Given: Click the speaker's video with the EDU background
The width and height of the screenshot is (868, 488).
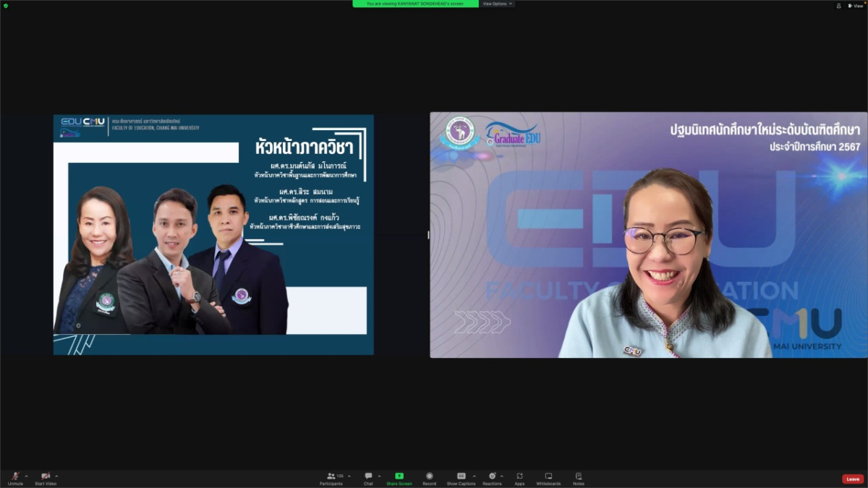Looking at the screenshot, I should tap(648, 235).
